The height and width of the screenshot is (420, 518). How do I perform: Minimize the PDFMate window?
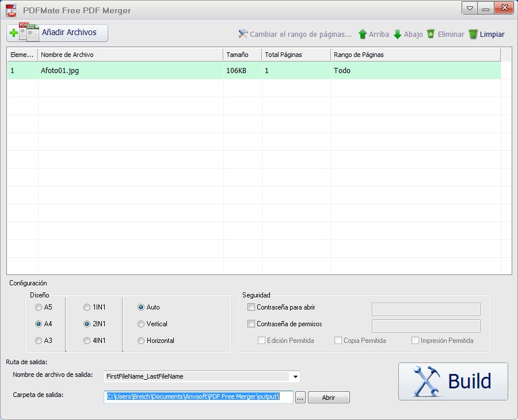point(486,8)
